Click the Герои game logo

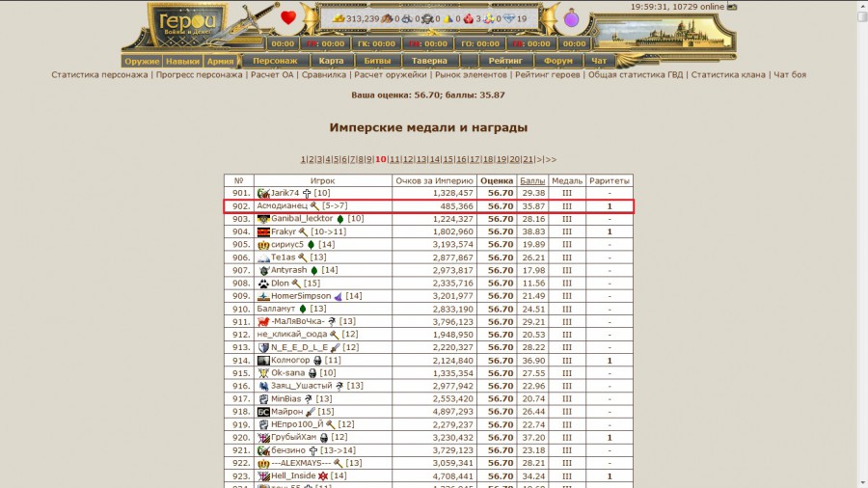pos(186,25)
